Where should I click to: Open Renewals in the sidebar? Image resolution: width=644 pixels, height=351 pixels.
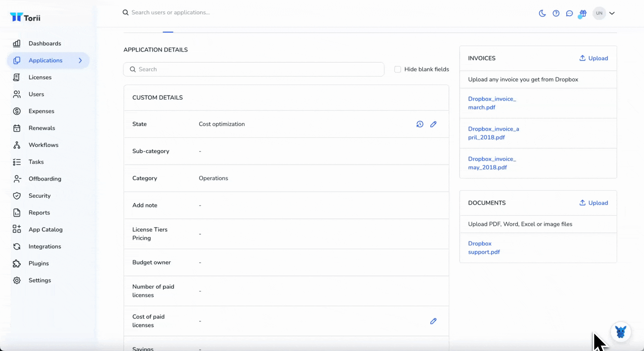(42, 128)
